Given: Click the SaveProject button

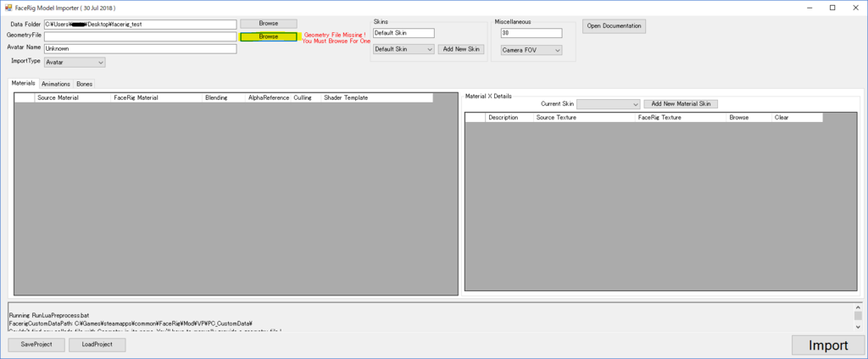Looking at the screenshot, I should click(x=36, y=345).
